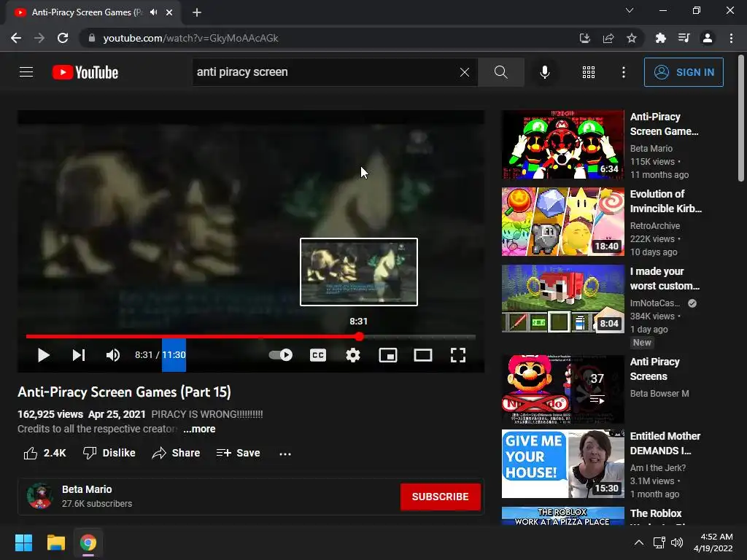Reload the page
Viewport: 747px width, 560px height.
[x=63, y=38]
